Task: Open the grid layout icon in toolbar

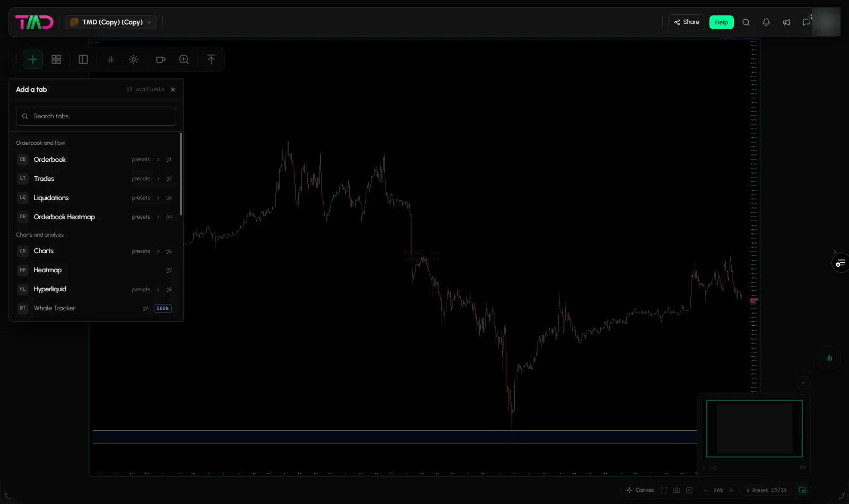Action: tap(56, 59)
